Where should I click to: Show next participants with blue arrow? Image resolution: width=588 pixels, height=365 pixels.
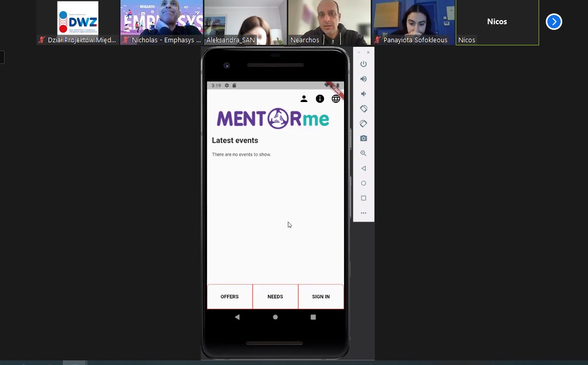[x=554, y=22]
